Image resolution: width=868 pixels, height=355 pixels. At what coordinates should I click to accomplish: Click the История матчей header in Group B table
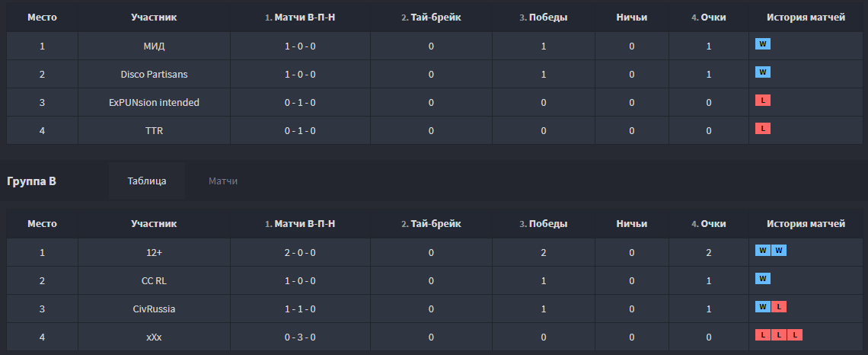806,224
